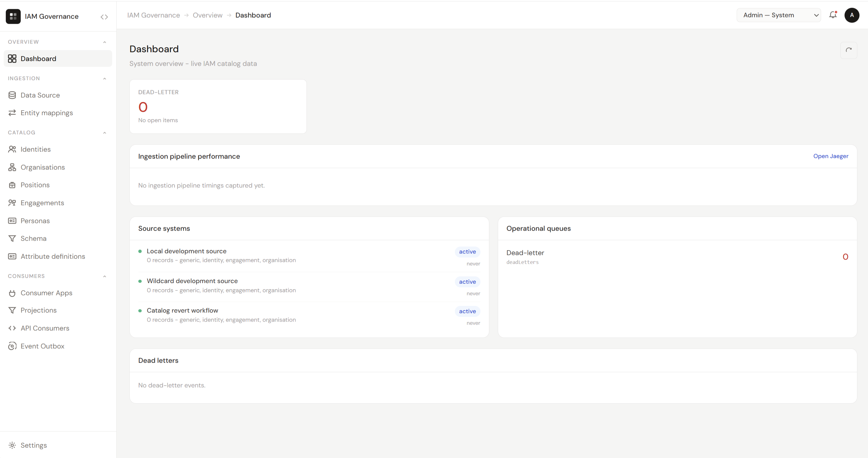Collapse the CATALOG section chevron

point(105,133)
